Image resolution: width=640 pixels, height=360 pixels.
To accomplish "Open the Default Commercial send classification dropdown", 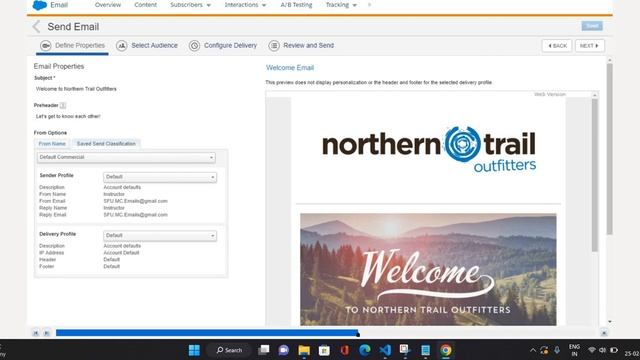I will [126, 158].
